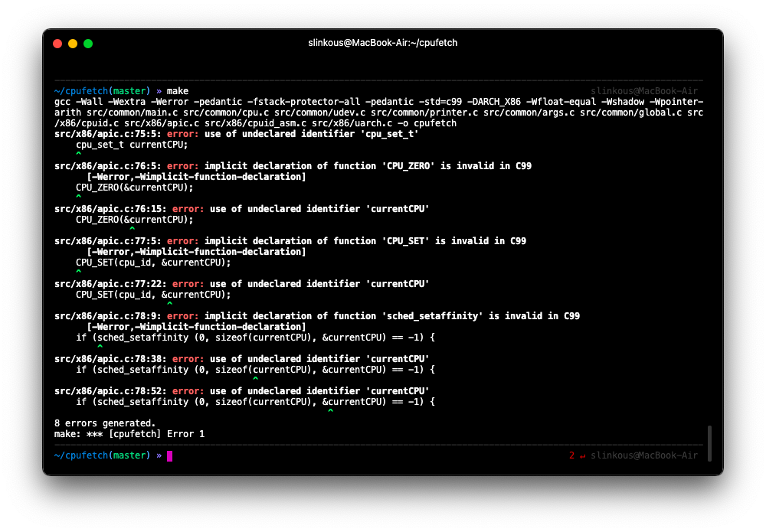766x532 pixels.
Task: Click the red exit code 2 indicator
Action: tap(571, 455)
